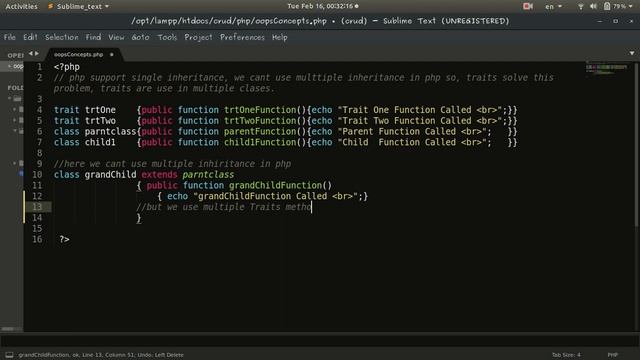Click 'child1Function' on line 7
The image size is (640, 360).
pyautogui.click(x=260, y=142)
